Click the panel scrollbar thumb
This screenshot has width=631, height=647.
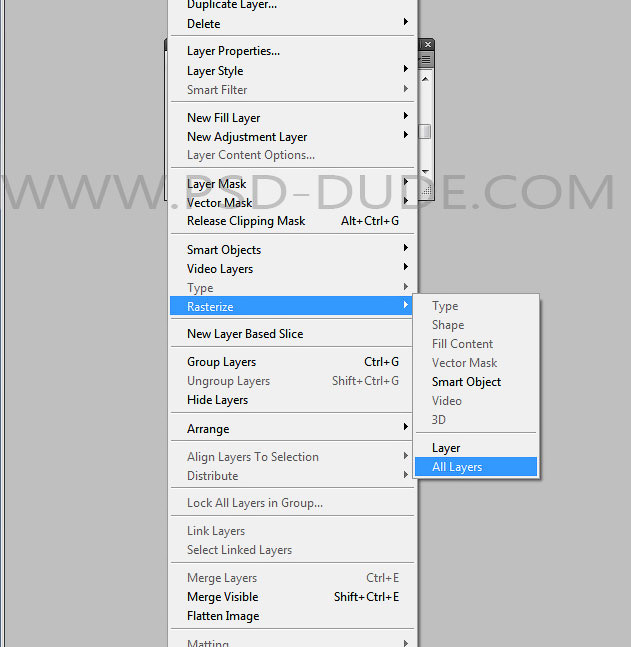pyautogui.click(x=426, y=131)
